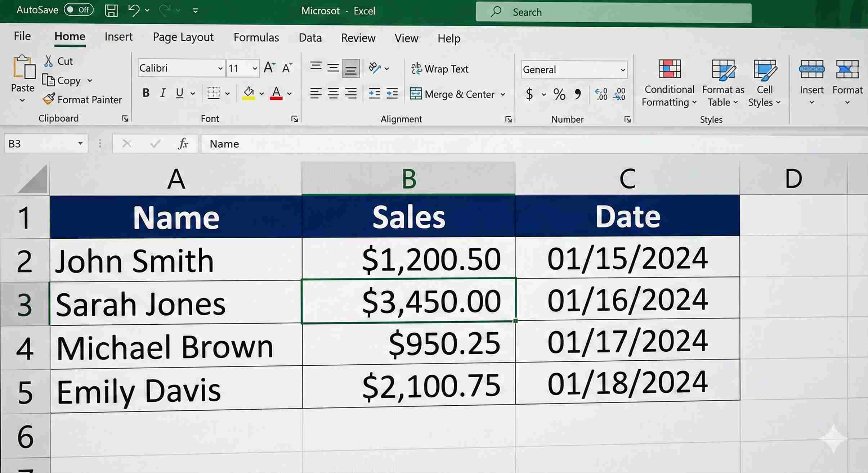This screenshot has width=868, height=473.
Task: Click the Wrap Text button
Action: click(x=440, y=69)
